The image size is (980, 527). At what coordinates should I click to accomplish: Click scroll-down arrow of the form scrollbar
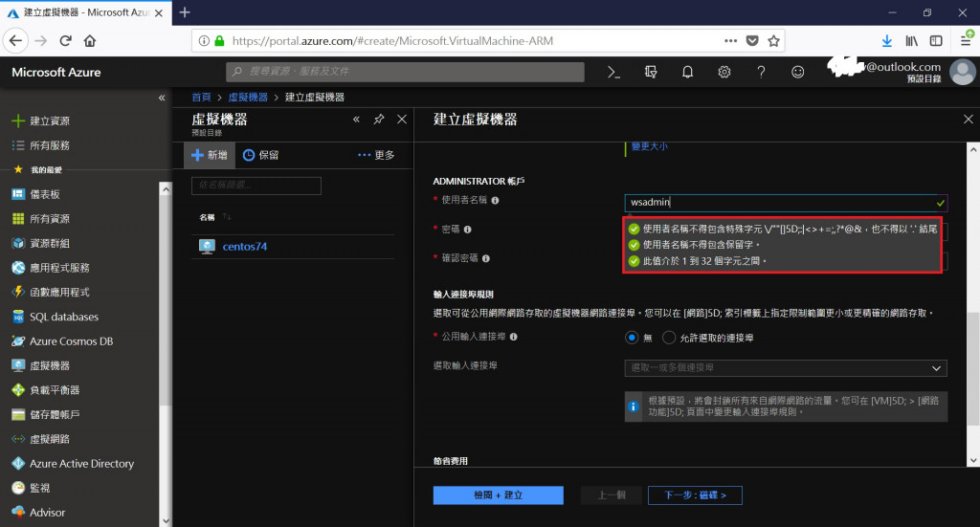point(973,460)
